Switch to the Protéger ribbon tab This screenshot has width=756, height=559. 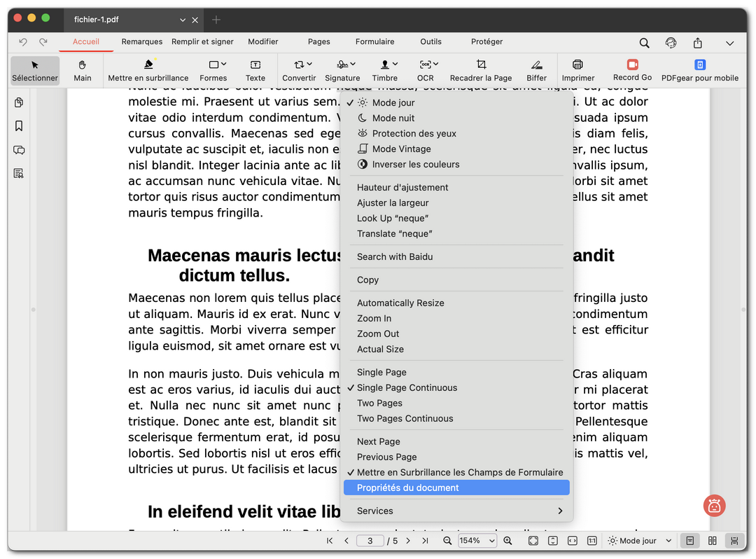[x=486, y=41]
